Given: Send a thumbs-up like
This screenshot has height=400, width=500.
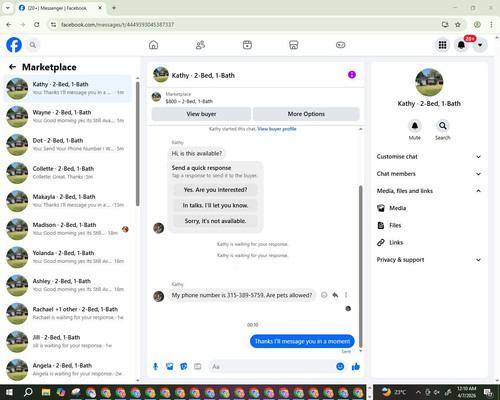Looking at the screenshot, I should point(356,367).
